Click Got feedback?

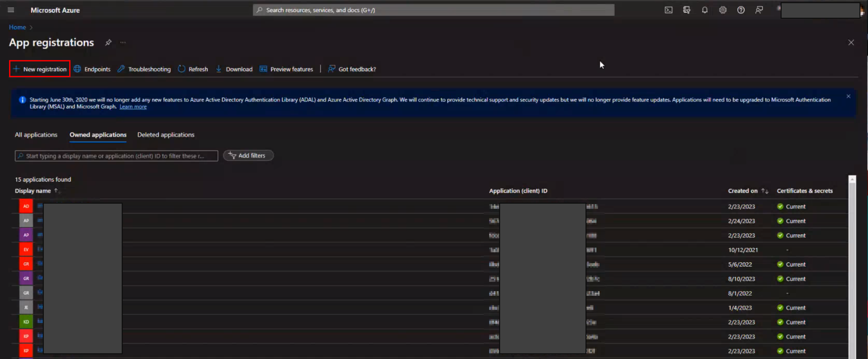click(352, 69)
